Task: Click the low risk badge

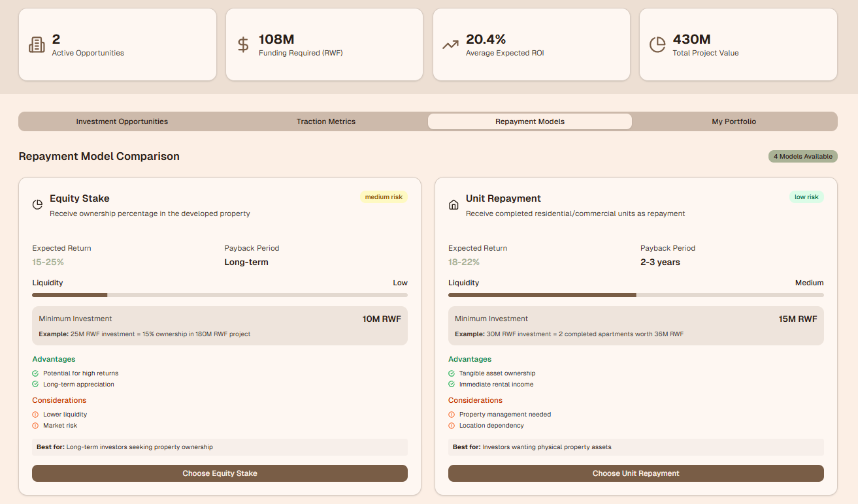Action: coord(806,197)
